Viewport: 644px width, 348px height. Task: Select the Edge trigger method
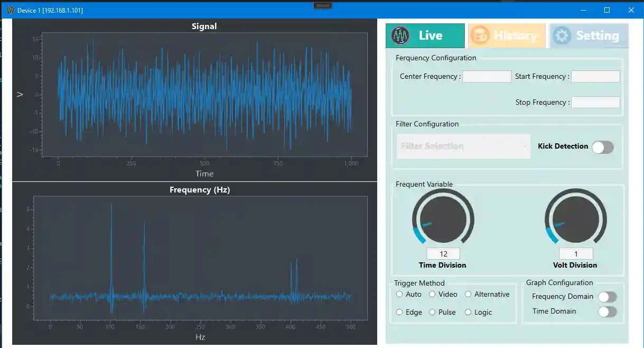tap(399, 312)
